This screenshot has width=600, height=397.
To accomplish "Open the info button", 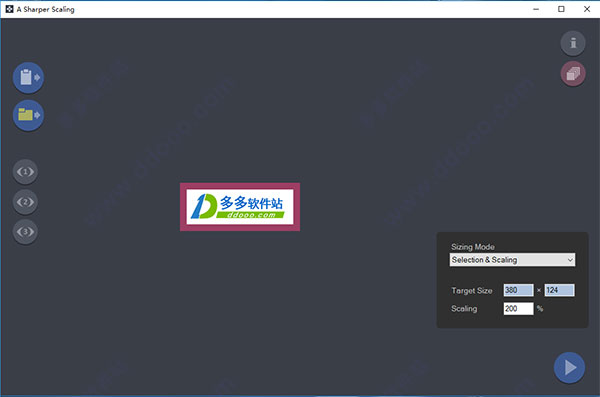I will click(x=573, y=43).
